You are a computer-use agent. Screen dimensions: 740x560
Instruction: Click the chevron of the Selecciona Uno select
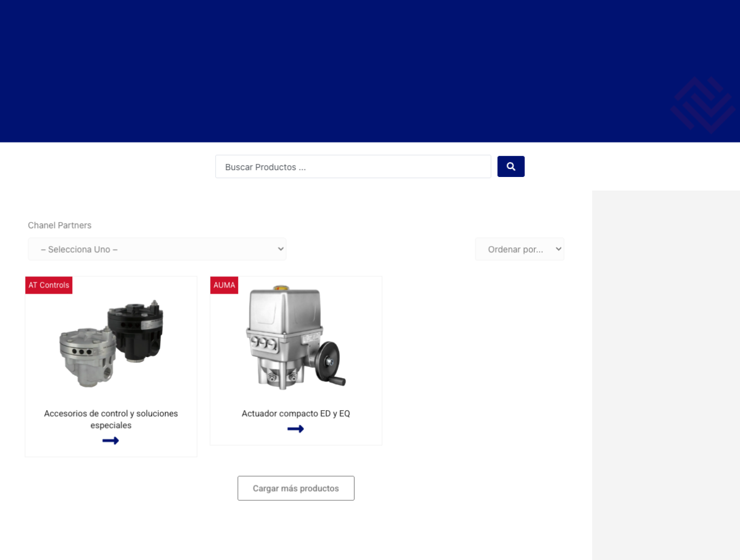[281, 249]
